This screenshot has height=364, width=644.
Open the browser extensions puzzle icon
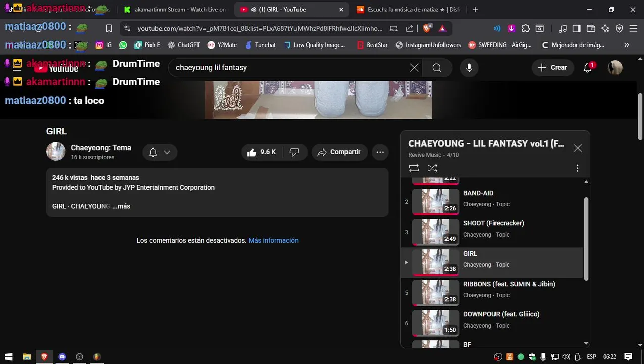(526, 28)
